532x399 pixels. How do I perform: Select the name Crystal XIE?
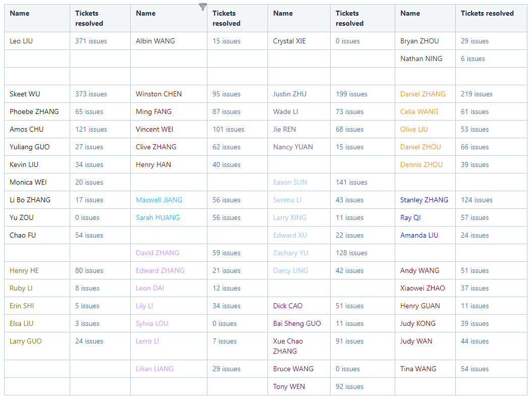[x=289, y=41]
